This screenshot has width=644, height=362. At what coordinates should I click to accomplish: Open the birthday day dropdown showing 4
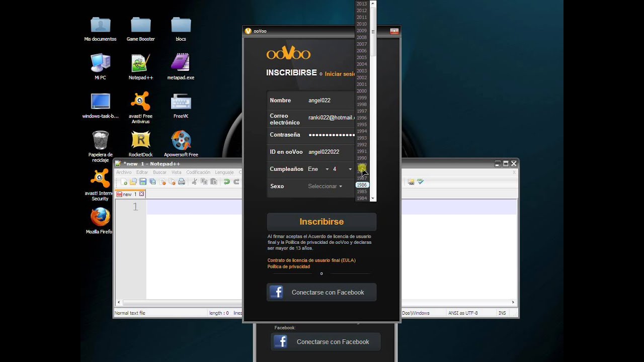342,169
